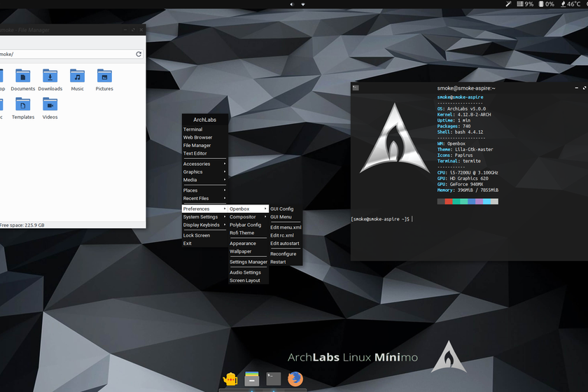Expand the System Settings submenu
This screenshot has width=588, height=392.
click(x=204, y=217)
